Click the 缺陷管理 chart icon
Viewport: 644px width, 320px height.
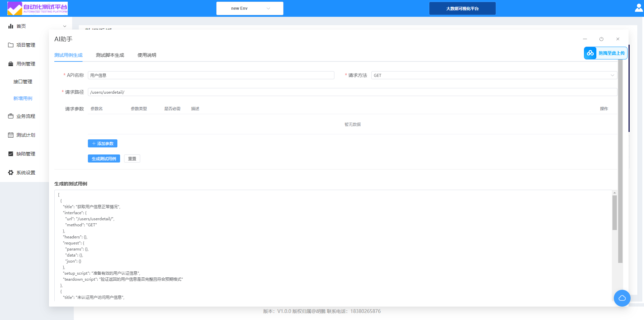pos(11,154)
